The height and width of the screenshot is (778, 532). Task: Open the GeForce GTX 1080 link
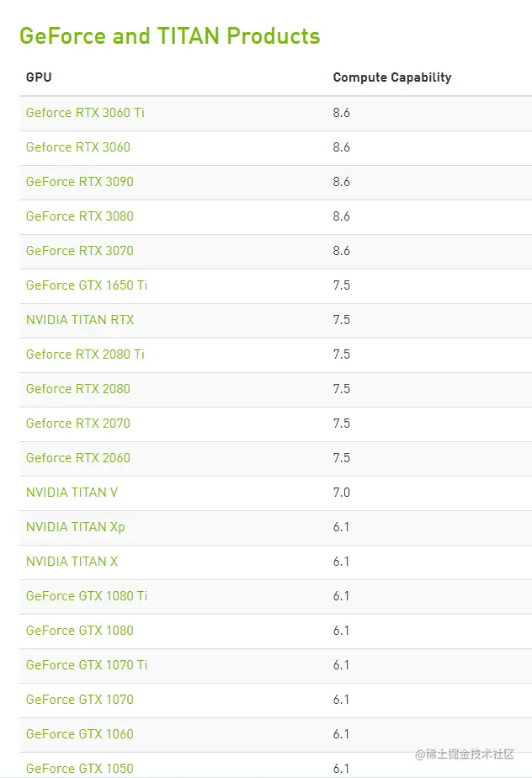[x=80, y=630]
